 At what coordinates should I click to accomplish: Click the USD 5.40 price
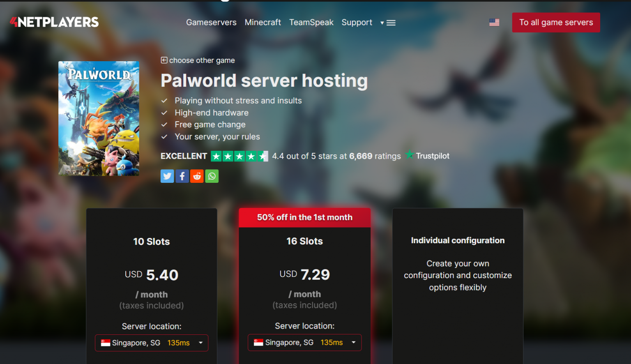click(x=152, y=275)
